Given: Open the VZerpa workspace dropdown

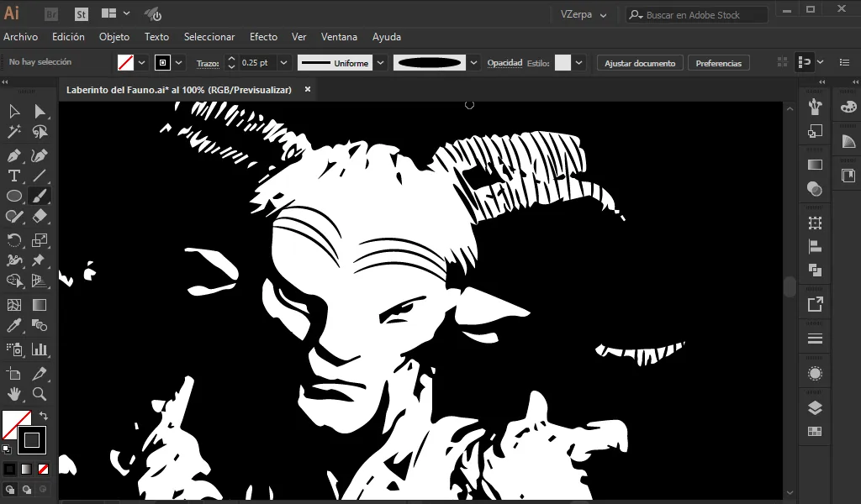Looking at the screenshot, I should 584,15.
